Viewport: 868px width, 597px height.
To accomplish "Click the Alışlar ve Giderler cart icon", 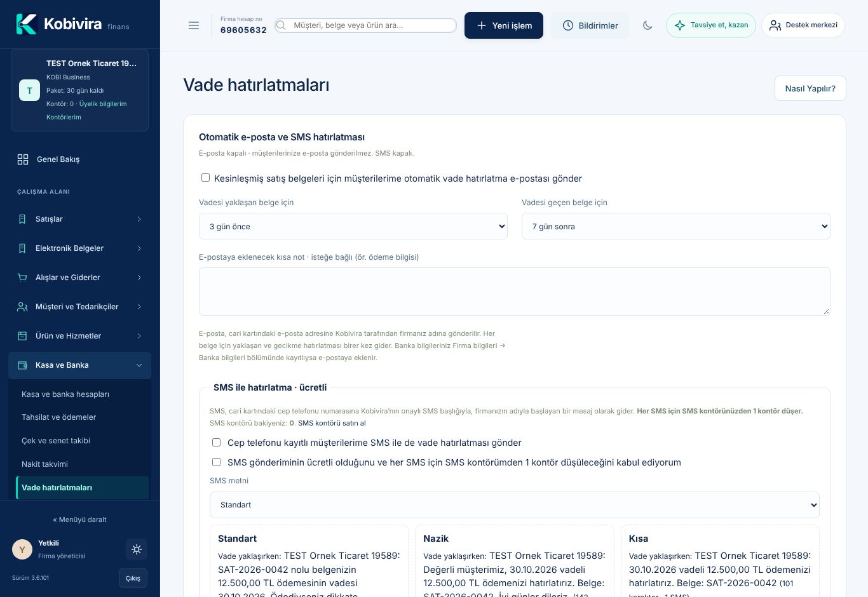I will (22, 278).
